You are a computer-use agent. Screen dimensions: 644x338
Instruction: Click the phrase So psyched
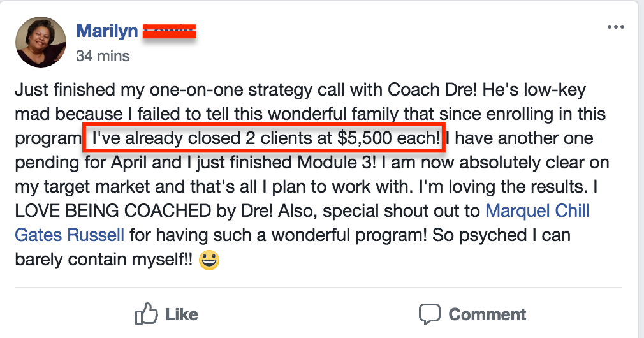[x=461, y=235]
